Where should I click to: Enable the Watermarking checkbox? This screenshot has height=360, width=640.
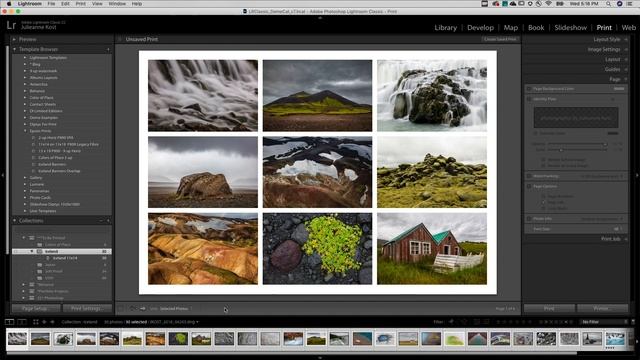pos(529,176)
